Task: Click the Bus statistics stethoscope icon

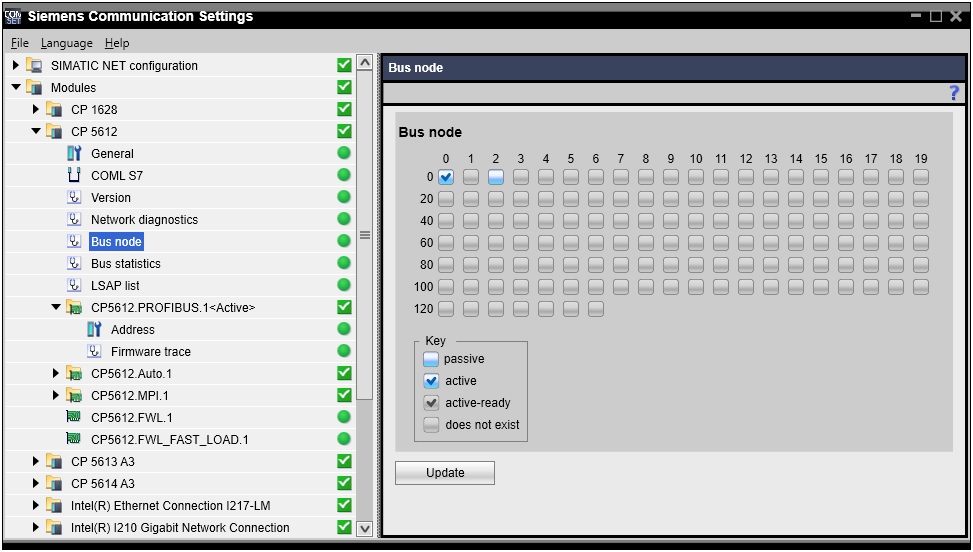Action: coord(74,264)
